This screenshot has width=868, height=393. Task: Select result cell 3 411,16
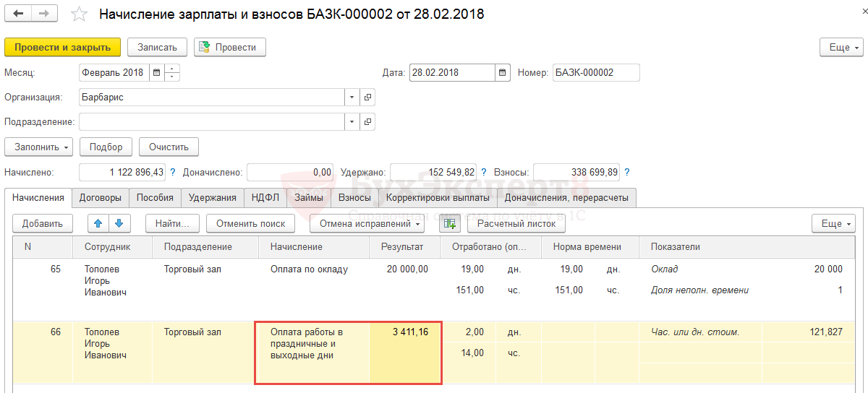point(405,352)
